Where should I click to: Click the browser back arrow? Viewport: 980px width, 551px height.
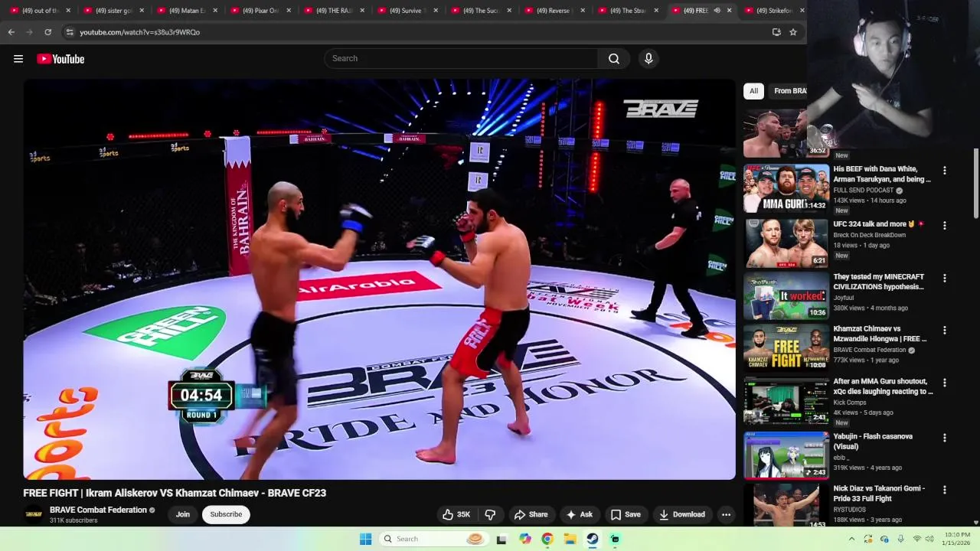click(x=11, y=32)
